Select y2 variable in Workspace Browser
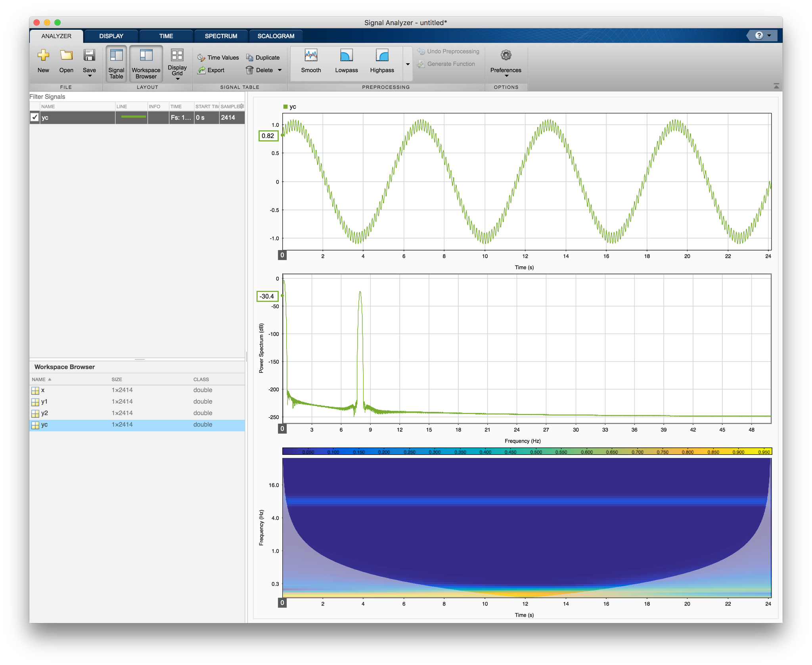This screenshot has width=812, height=665. click(44, 413)
